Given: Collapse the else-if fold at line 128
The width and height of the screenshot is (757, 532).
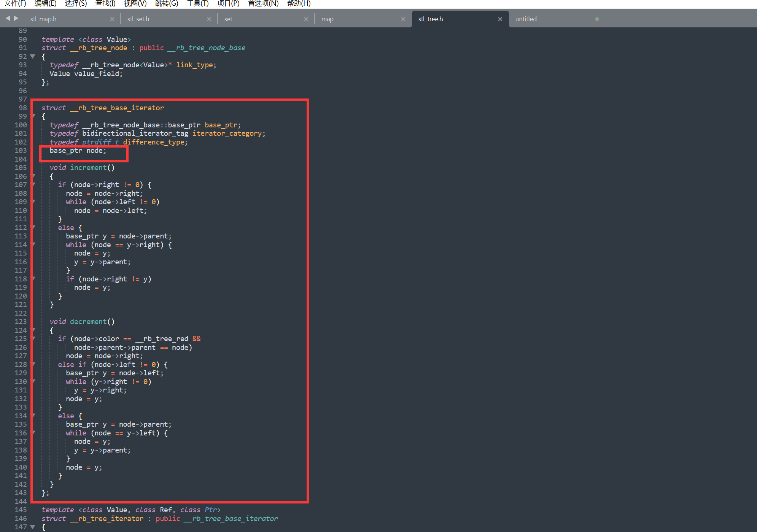Looking at the screenshot, I should point(33,364).
